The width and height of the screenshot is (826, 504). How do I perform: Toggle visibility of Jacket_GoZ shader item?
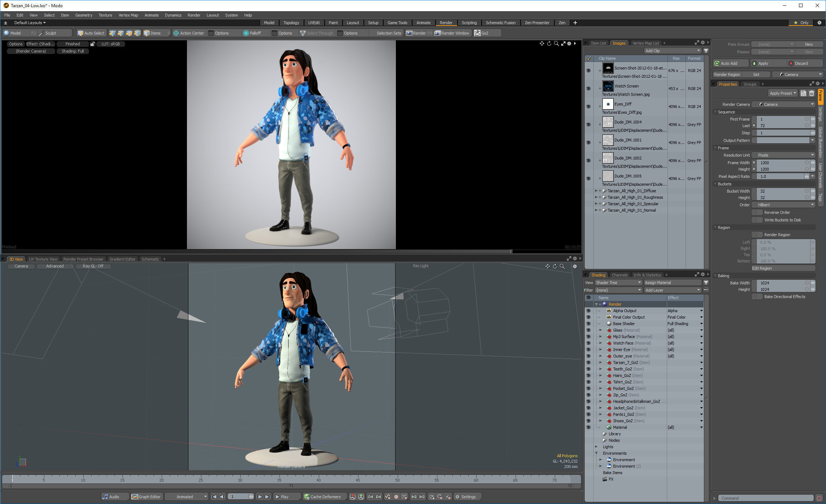point(588,408)
